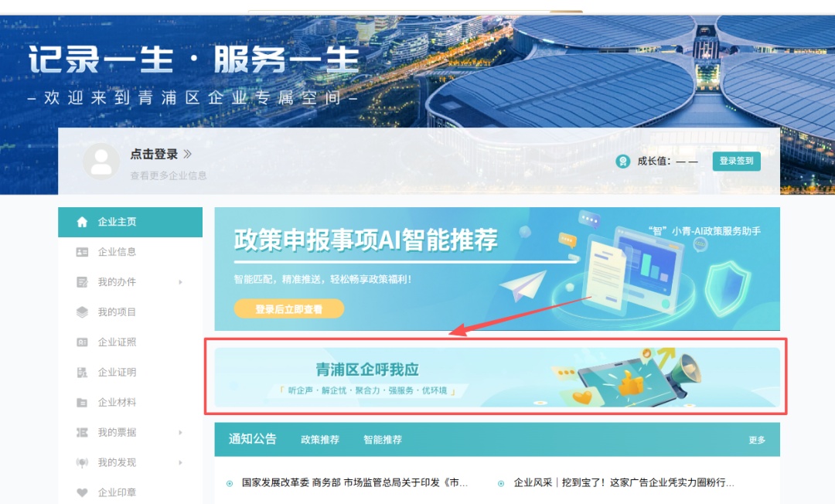Screen dimensions: 835x504
Task: Expand the 我的票据 submenu arrow
Action: click(x=180, y=433)
